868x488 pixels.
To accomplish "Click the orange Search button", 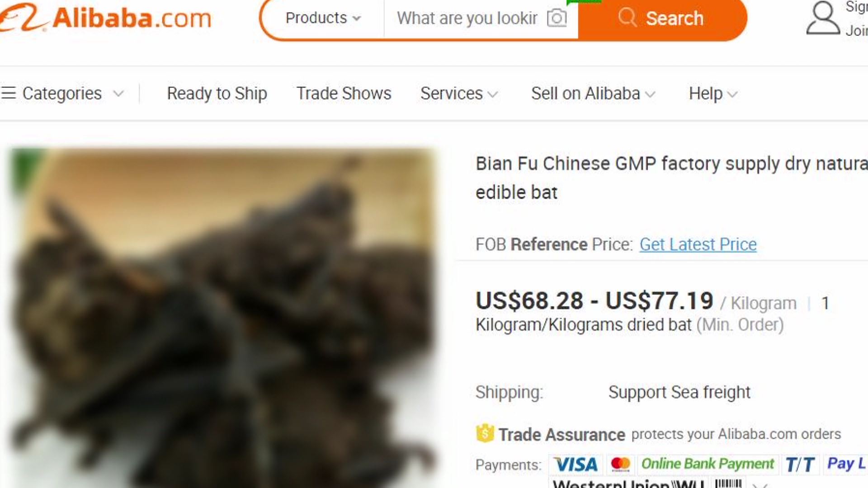I will click(x=662, y=19).
